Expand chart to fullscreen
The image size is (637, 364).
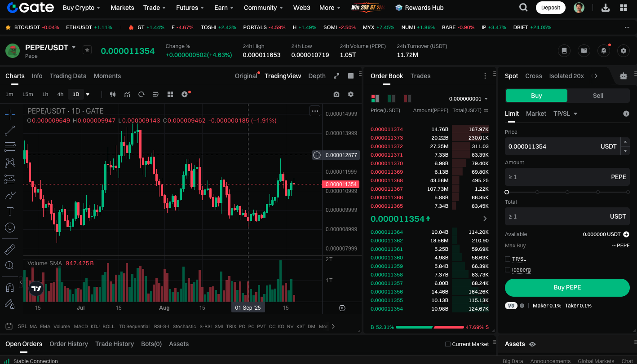(x=336, y=76)
